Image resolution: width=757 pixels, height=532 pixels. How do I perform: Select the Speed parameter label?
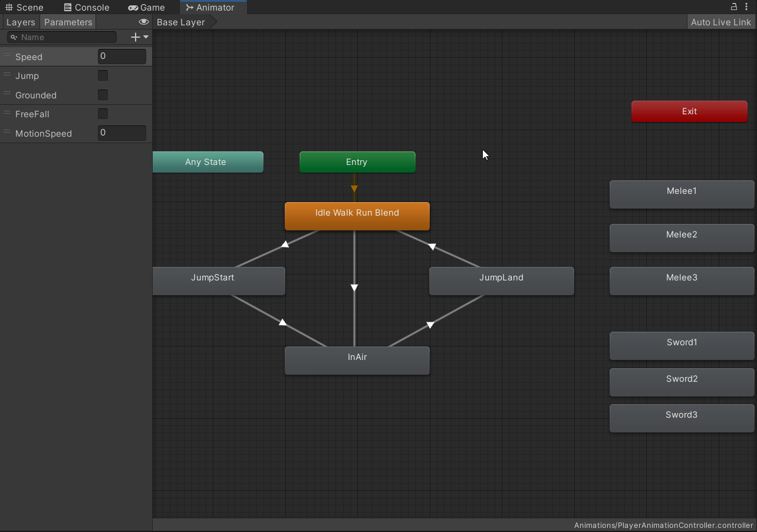point(29,57)
